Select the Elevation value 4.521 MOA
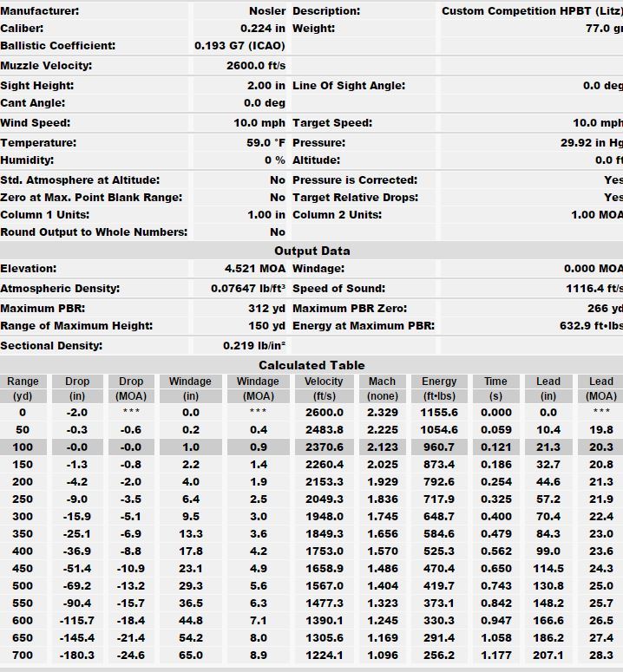The image size is (623, 672). click(x=255, y=268)
